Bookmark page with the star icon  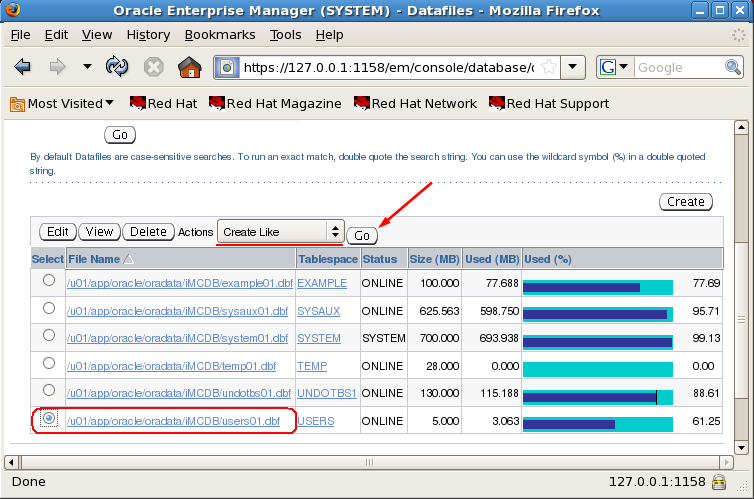coord(549,67)
